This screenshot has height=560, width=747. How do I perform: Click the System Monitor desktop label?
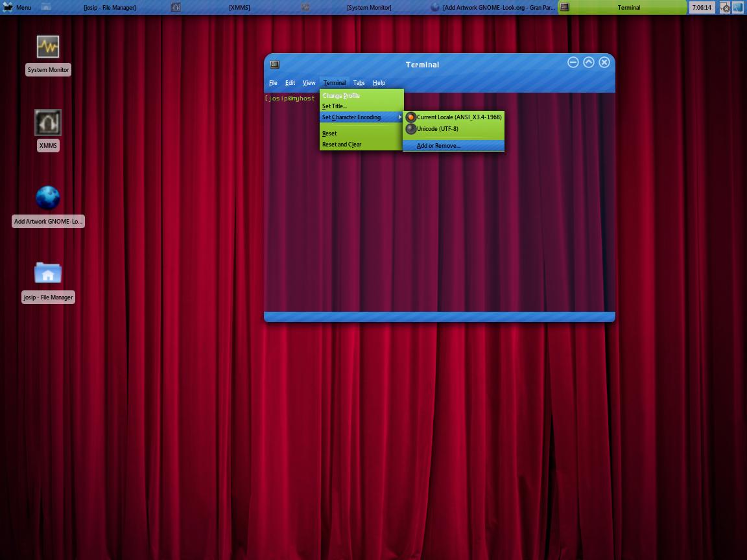(x=48, y=70)
